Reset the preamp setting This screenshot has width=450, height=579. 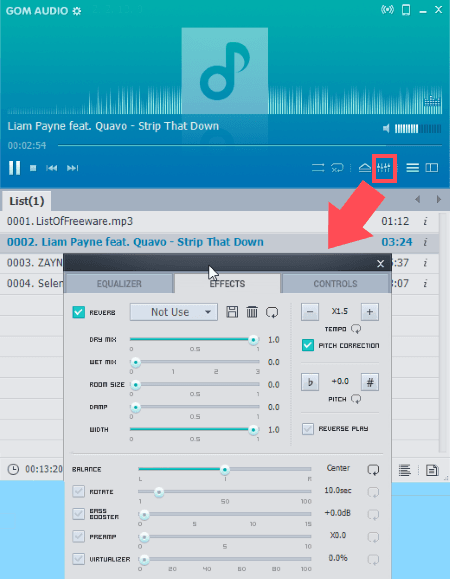coord(373,537)
